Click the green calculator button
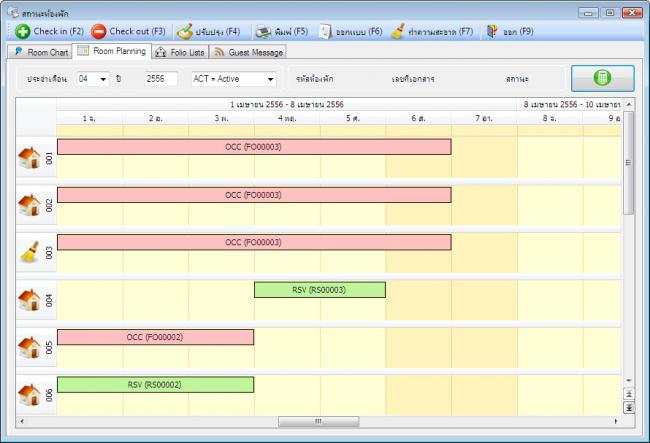Viewport: 650px width, 443px height. coord(603,78)
